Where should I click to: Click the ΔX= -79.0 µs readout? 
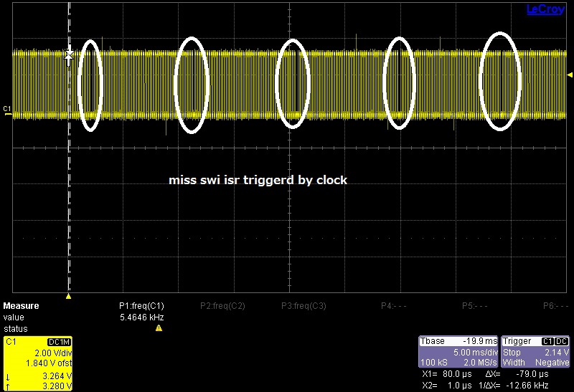[517, 374]
